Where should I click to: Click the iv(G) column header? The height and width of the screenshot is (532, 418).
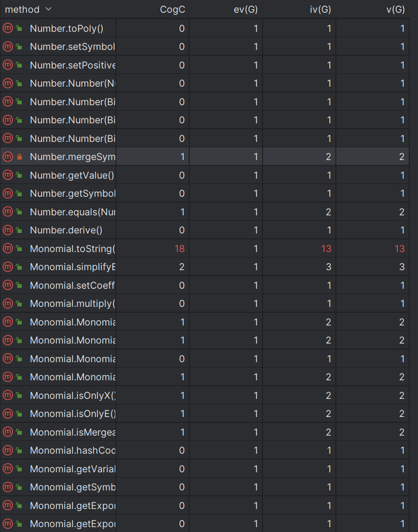pyautogui.click(x=320, y=9)
